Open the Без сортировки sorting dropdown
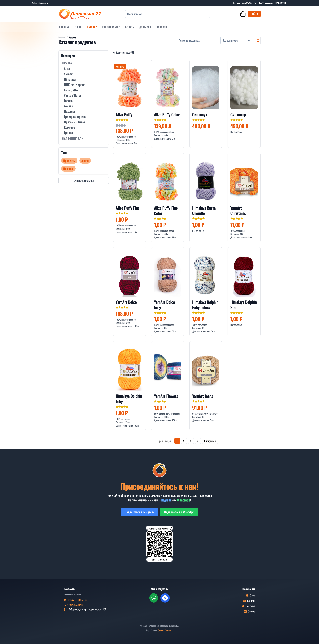Image resolution: width=319 pixels, height=644 pixels. click(236, 41)
